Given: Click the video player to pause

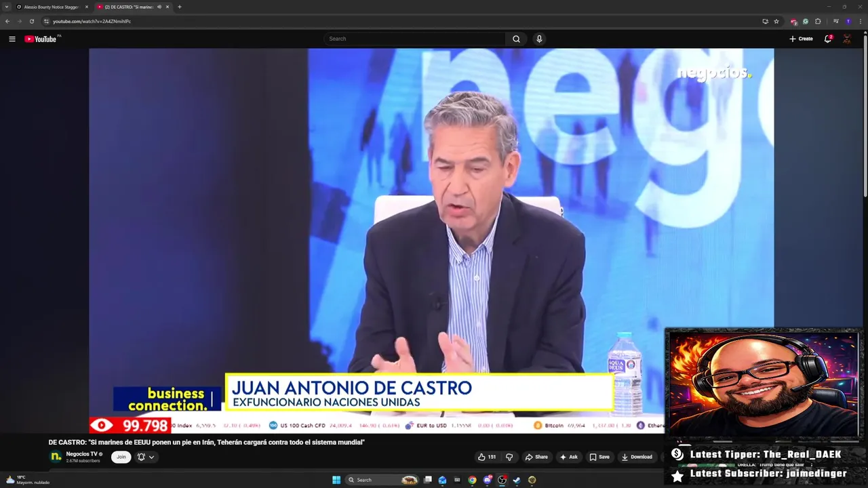Looking at the screenshot, I should 431,241.
